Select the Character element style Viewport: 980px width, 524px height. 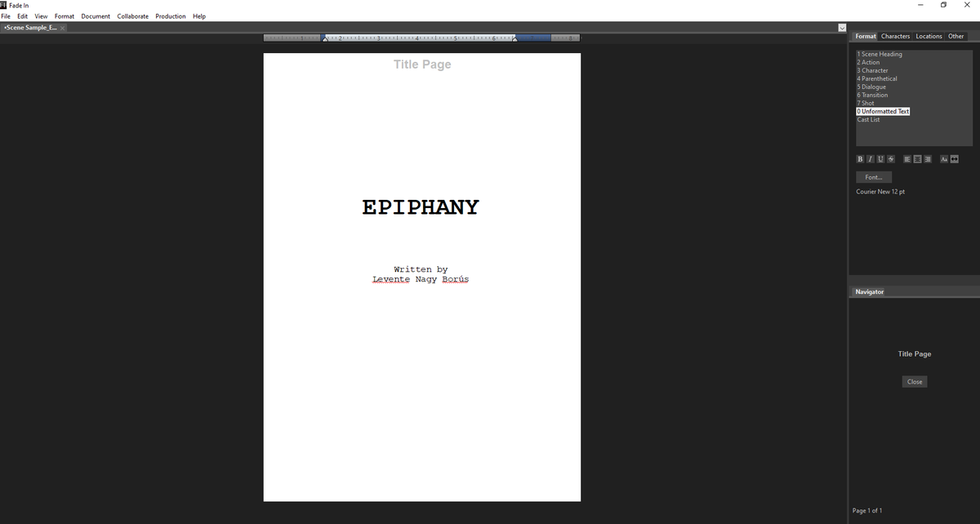872,71
